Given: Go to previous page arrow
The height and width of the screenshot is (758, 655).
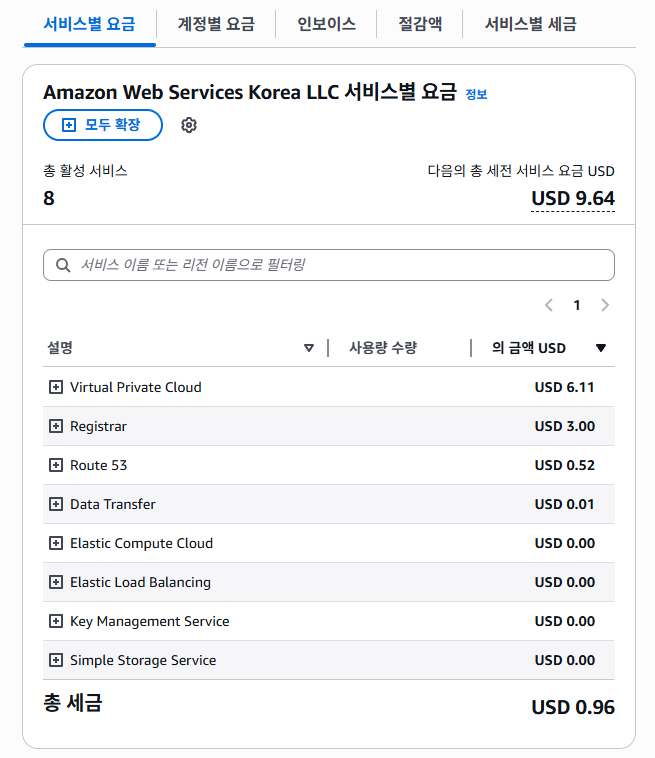Looking at the screenshot, I should click(549, 305).
